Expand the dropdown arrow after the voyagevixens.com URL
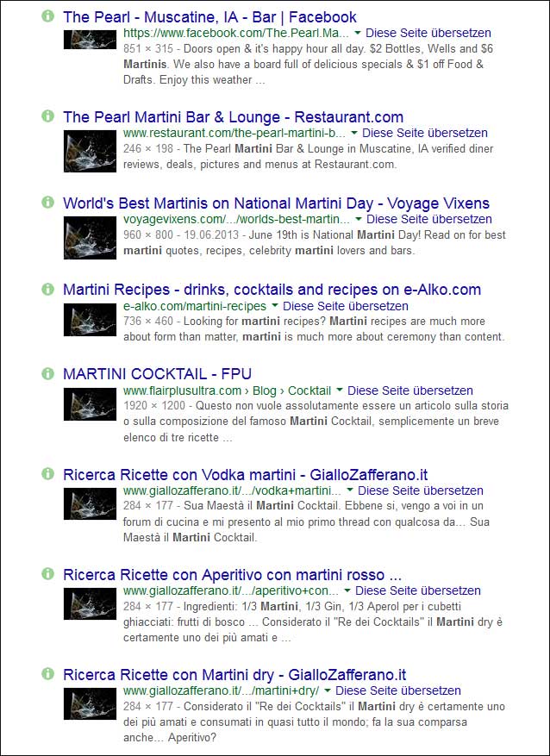 [x=359, y=219]
